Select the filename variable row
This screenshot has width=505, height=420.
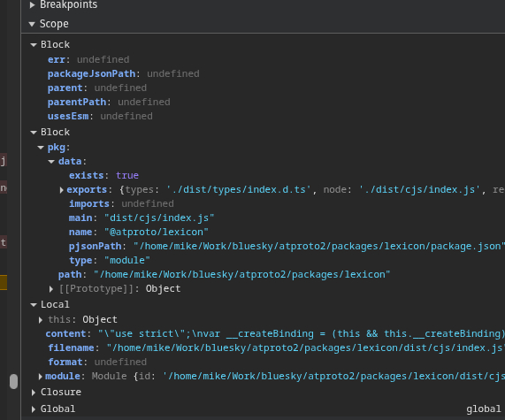tap(276, 348)
